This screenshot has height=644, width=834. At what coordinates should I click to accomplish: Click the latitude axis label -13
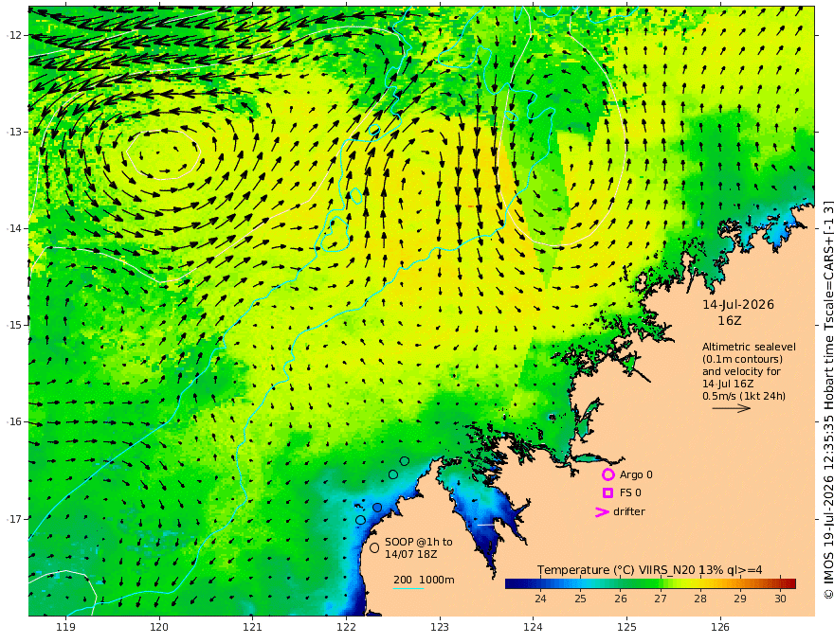click(x=14, y=132)
